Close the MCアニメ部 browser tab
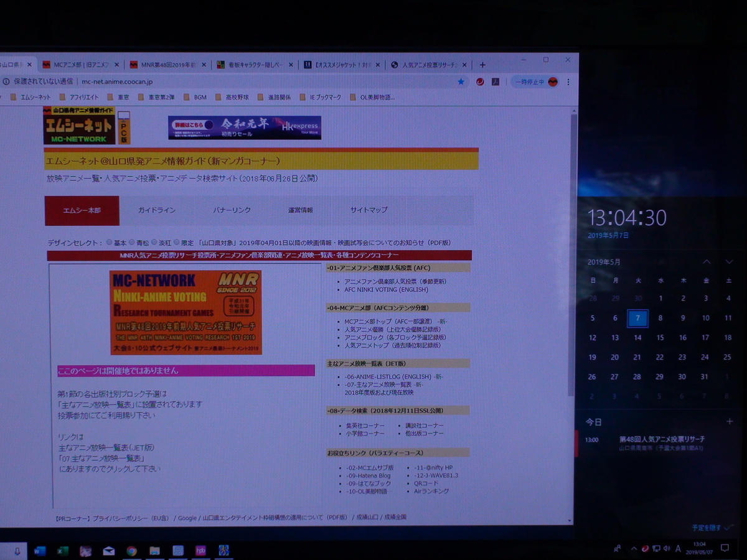The height and width of the screenshot is (560, 747). [x=116, y=65]
